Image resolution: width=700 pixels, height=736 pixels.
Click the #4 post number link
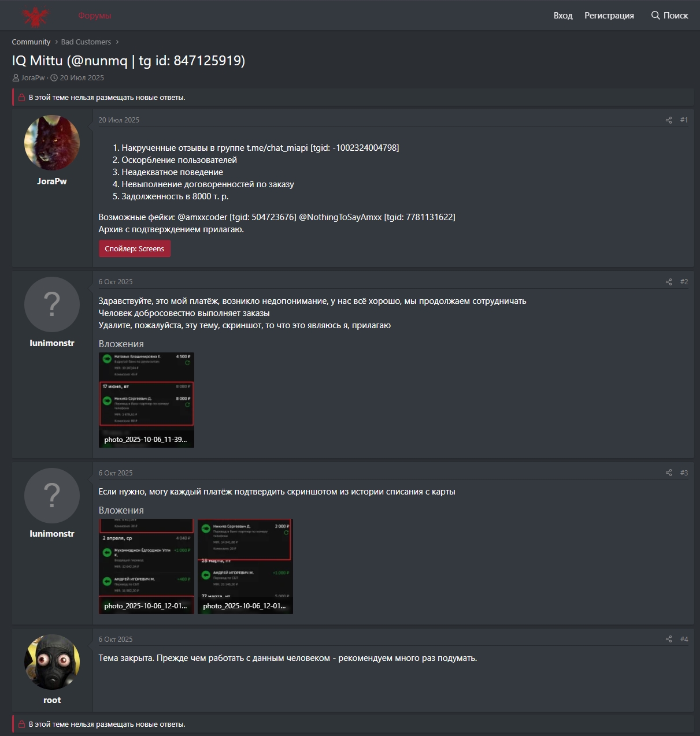point(684,639)
